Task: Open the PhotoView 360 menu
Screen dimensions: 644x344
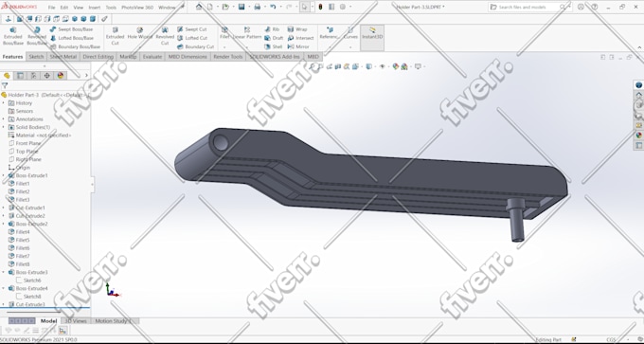Action: tap(137, 8)
